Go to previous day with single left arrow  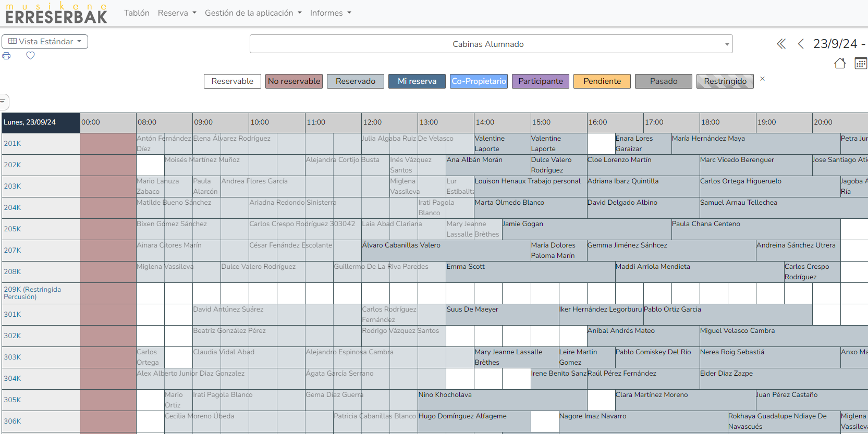[801, 44]
